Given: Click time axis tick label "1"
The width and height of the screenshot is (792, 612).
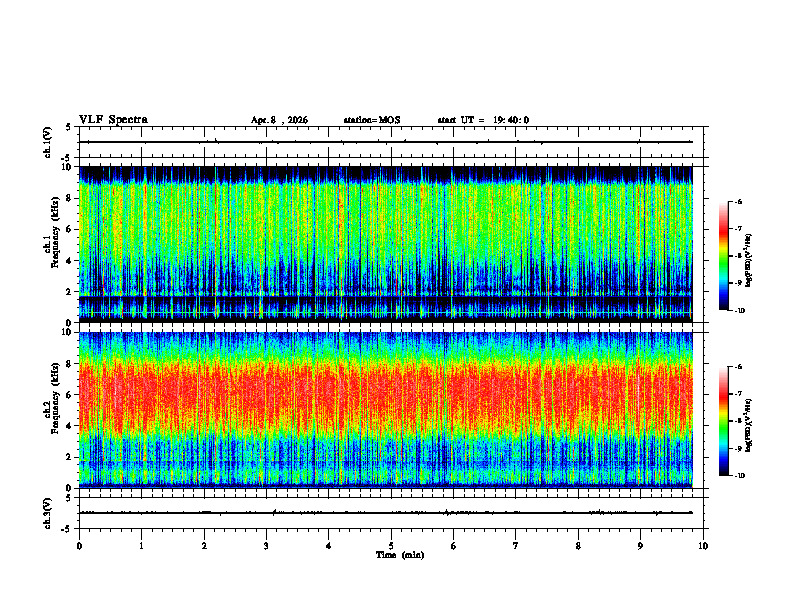Looking at the screenshot, I should pyautogui.click(x=141, y=546).
